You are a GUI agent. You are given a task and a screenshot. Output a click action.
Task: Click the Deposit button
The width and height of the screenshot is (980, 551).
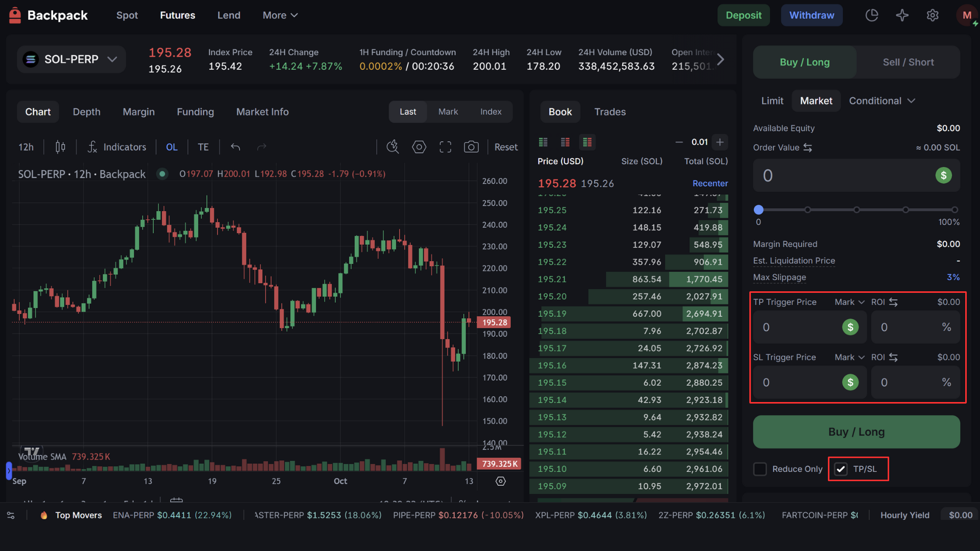click(x=743, y=15)
